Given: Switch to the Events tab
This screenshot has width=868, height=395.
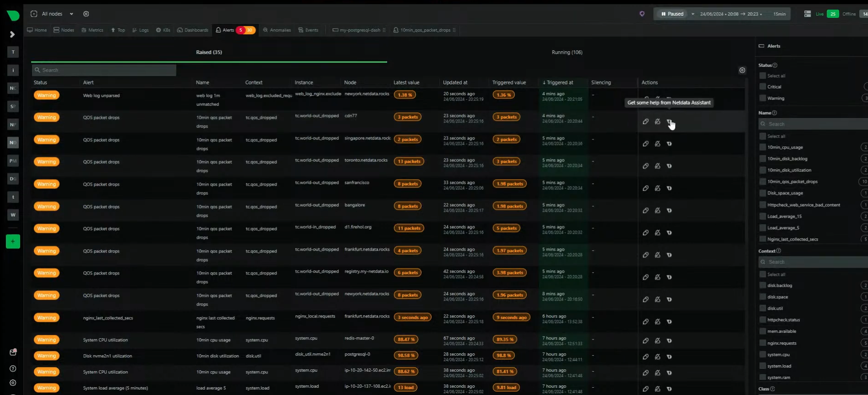Looking at the screenshot, I should coord(308,30).
